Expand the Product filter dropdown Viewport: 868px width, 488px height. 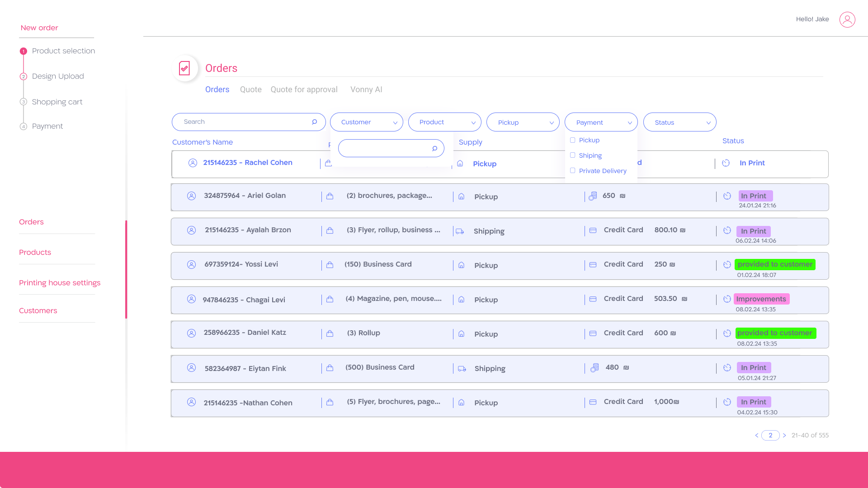pos(444,122)
